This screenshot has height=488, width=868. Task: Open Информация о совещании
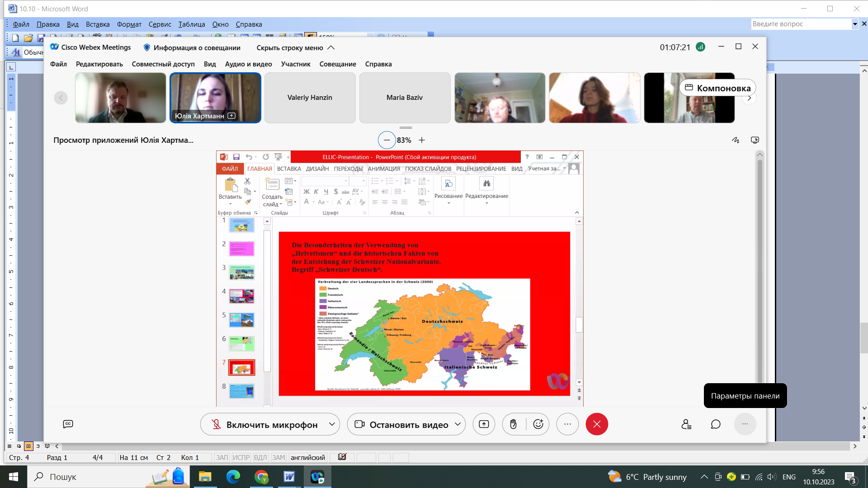click(x=192, y=48)
